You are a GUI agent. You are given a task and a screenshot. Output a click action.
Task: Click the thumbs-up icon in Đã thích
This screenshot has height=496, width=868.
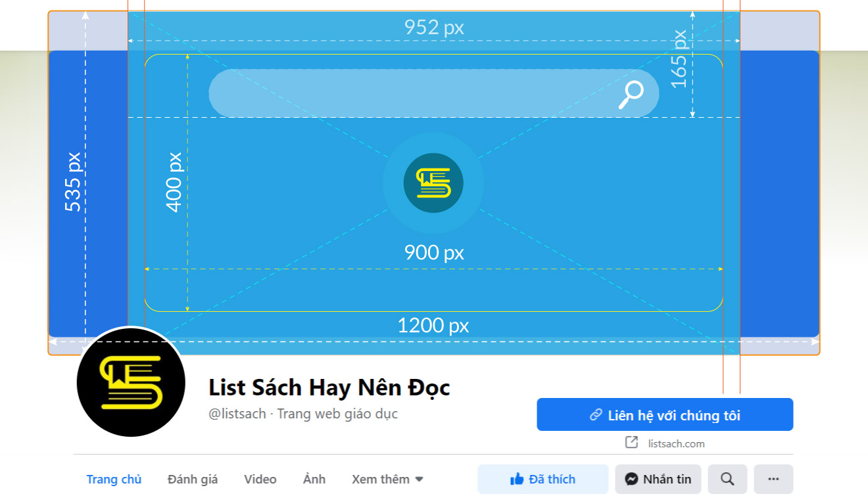coord(517,480)
